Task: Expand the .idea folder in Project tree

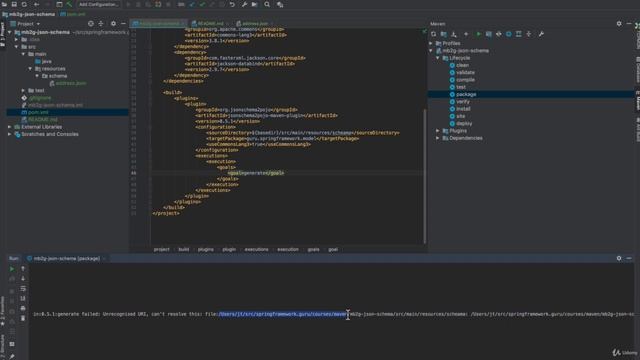Action: tap(16, 39)
